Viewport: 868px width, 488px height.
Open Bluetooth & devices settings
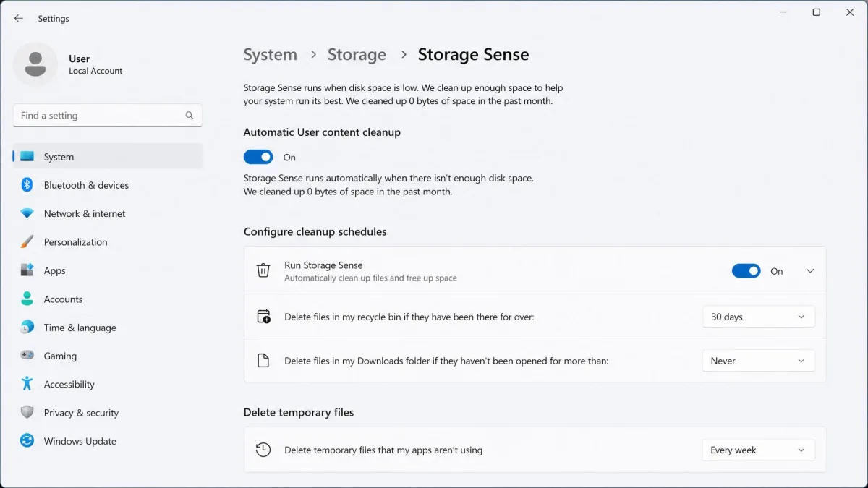pyautogui.click(x=108, y=185)
